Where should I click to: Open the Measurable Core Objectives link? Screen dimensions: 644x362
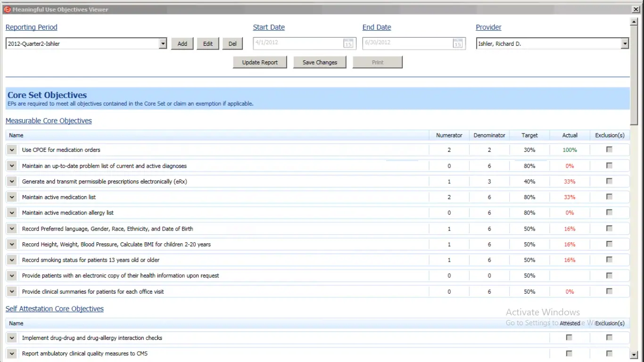click(x=49, y=121)
